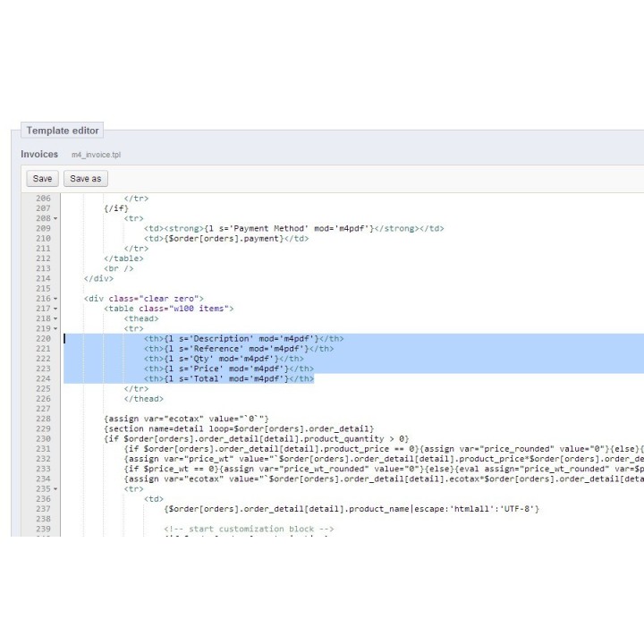Click the Invoices heading

(x=39, y=154)
